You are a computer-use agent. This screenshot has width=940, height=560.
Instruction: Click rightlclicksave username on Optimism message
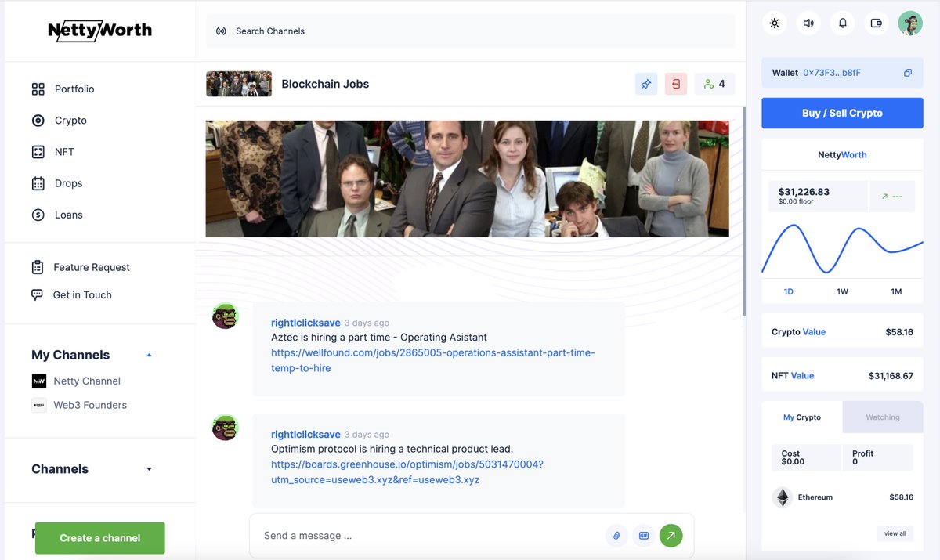pos(305,435)
